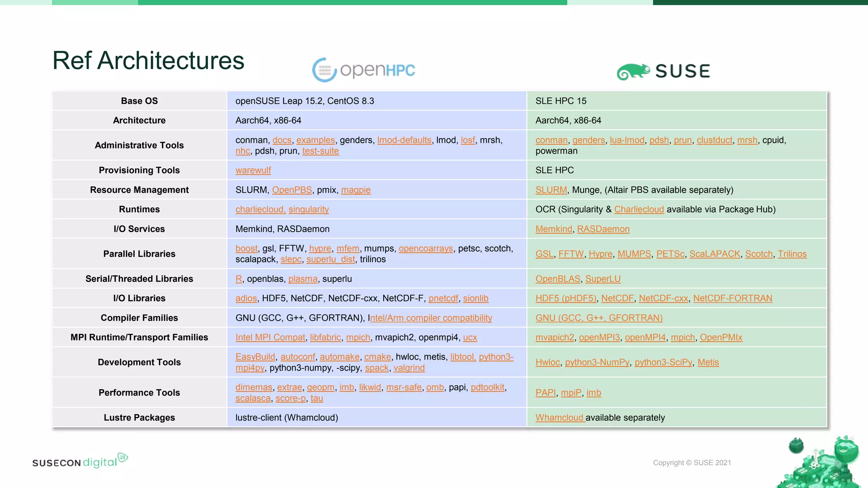This screenshot has height=488, width=868.
Task: Click the lmod-defaults link
Action: (404, 140)
